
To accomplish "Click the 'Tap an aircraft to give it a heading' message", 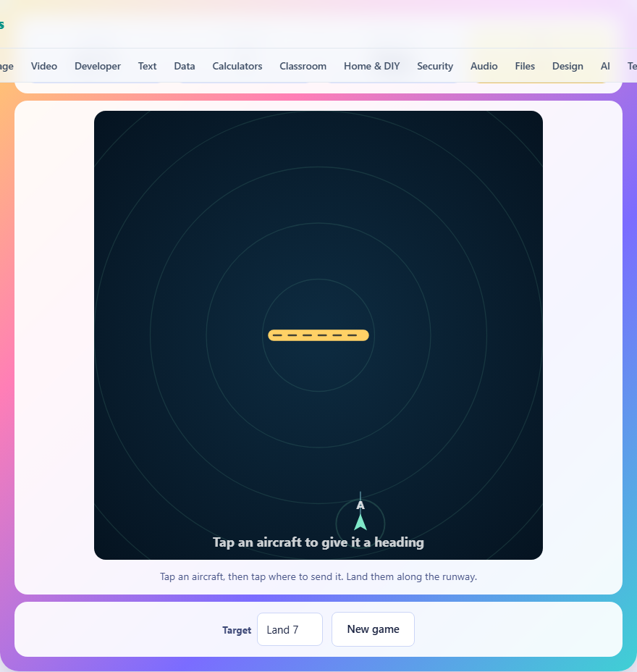I will (x=318, y=542).
